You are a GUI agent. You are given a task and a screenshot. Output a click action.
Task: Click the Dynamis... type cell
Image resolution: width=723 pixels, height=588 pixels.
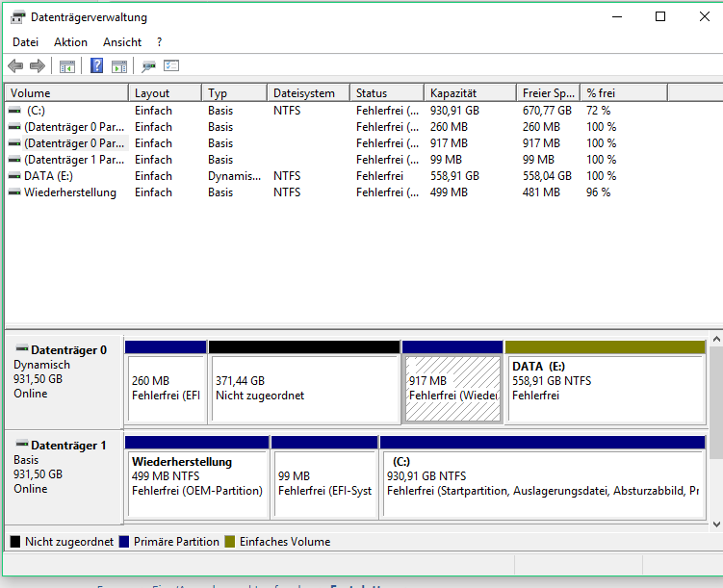click(x=234, y=176)
